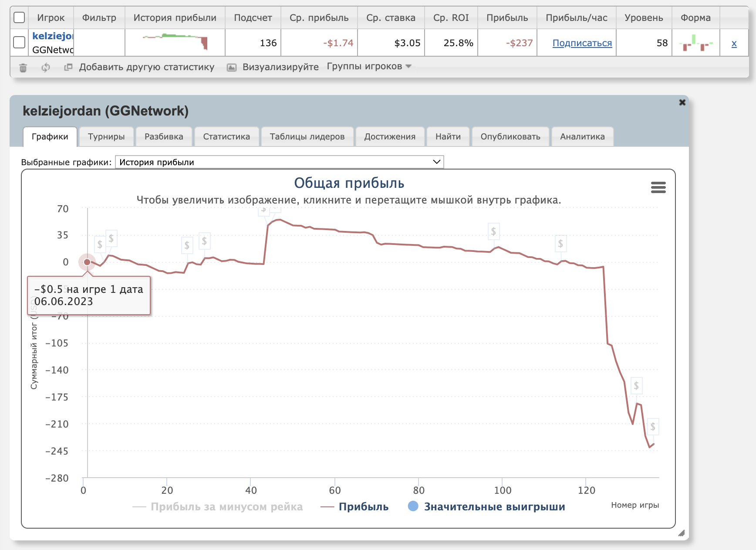This screenshot has height=550, width=756.
Task: Sort by the Ср. ROI column header
Action: pyautogui.click(x=451, y=18)
